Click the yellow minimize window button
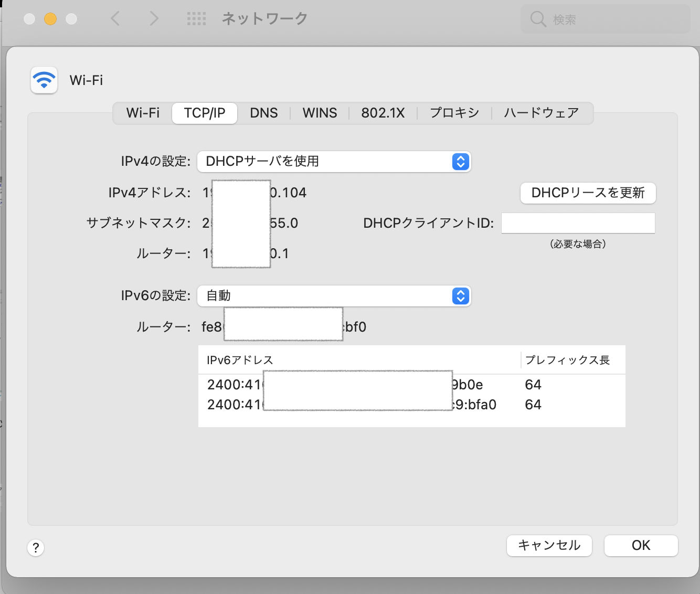Viewport: 700px width, 594px height. (50, 19)
